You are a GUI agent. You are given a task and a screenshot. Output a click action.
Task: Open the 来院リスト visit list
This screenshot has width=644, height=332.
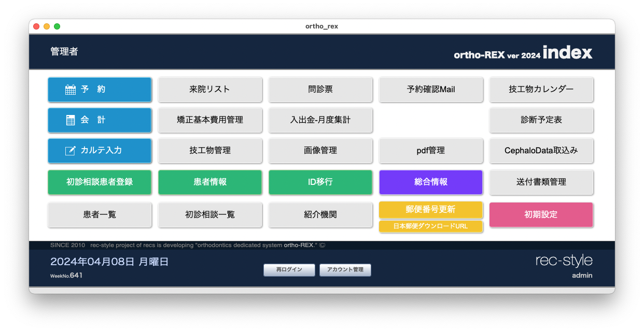point(210,90)
